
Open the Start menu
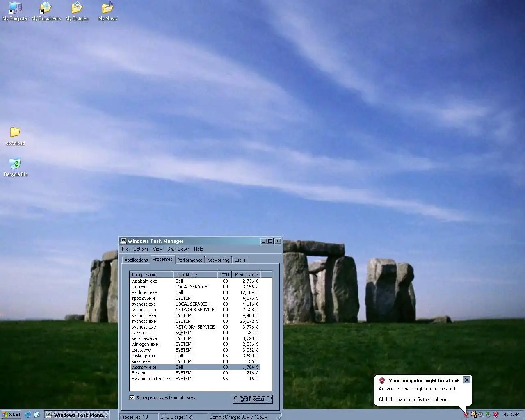[11, 415]
